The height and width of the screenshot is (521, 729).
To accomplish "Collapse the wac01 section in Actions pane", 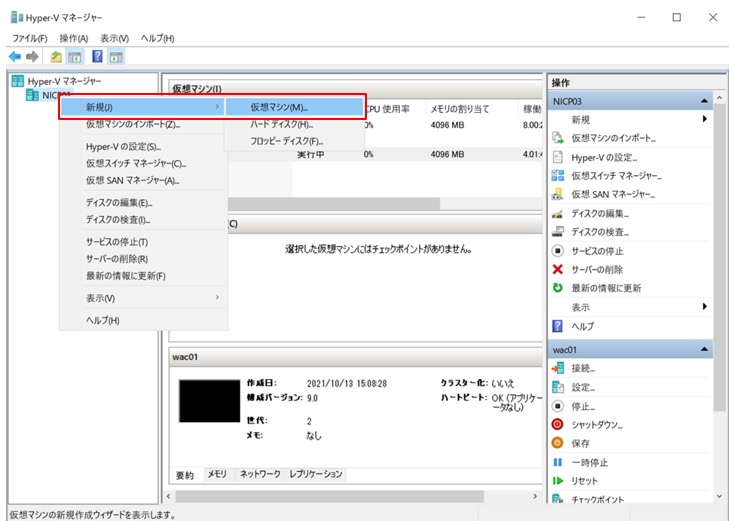I will [705, 350].
